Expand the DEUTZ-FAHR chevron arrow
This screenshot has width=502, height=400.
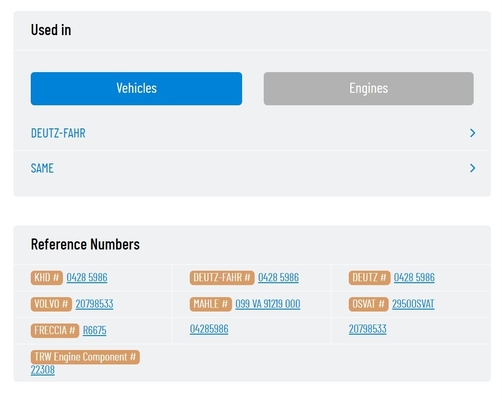tap(472, 133)
